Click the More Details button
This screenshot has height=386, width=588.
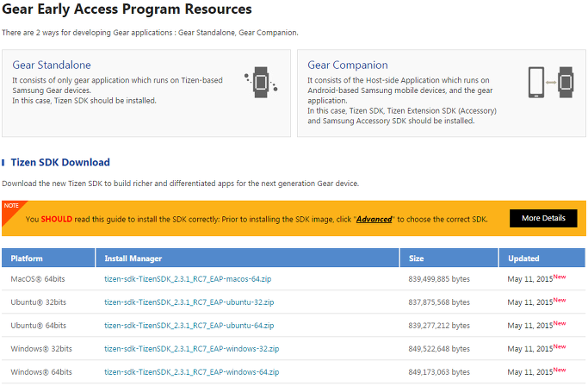(x=543, y=218)
